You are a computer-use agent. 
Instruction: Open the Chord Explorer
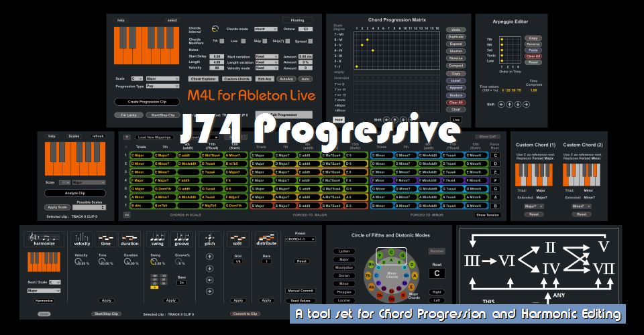tap(203, 79)
